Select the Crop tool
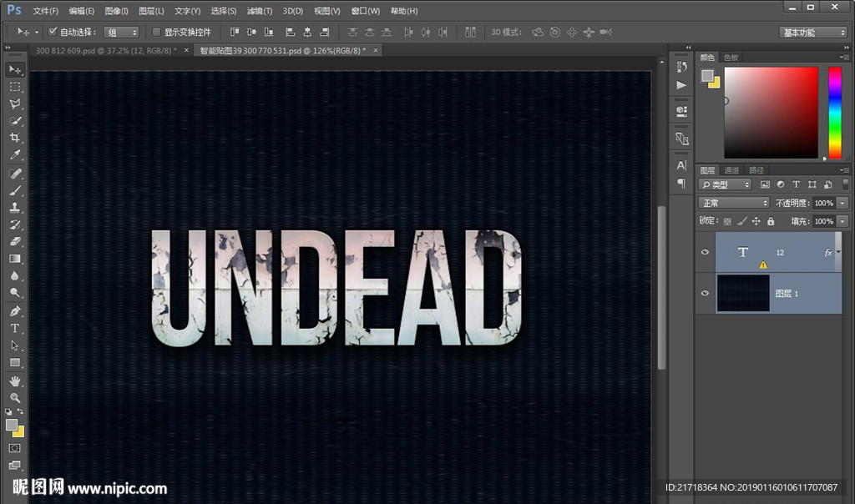The height and width of the screenshot is (504, 855). point(15,138)
